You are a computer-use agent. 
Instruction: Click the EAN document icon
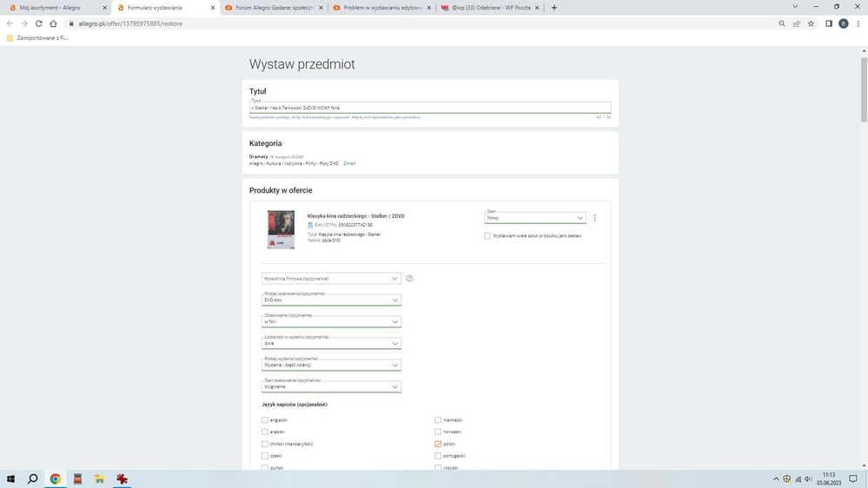tap(310, 225)
